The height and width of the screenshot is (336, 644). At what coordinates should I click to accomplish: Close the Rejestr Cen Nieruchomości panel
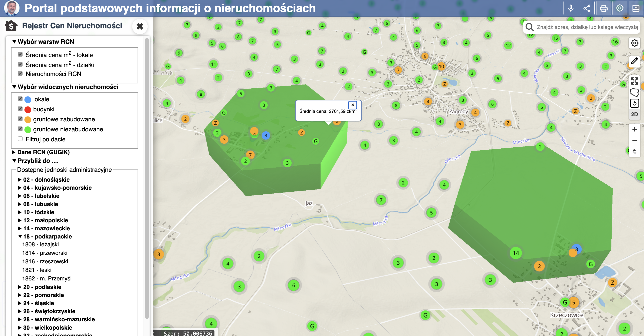tap(140, 26)
